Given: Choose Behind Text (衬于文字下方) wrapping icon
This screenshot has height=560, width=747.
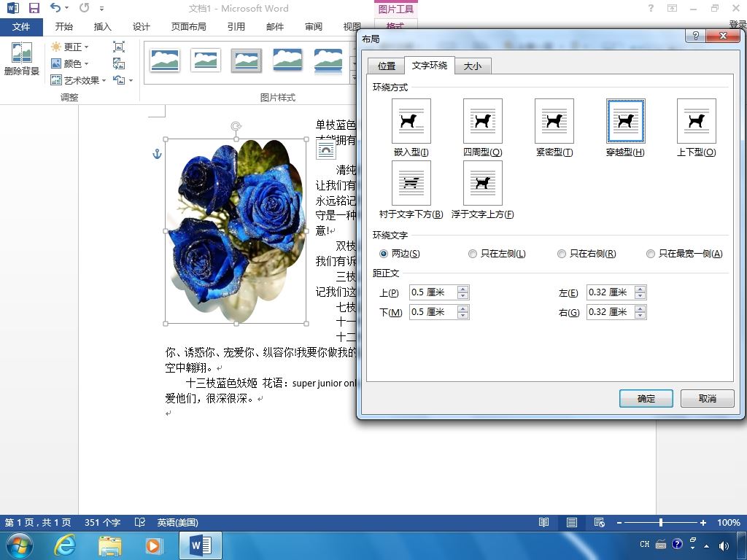Looking at the screenshot, I should point(411,183).
